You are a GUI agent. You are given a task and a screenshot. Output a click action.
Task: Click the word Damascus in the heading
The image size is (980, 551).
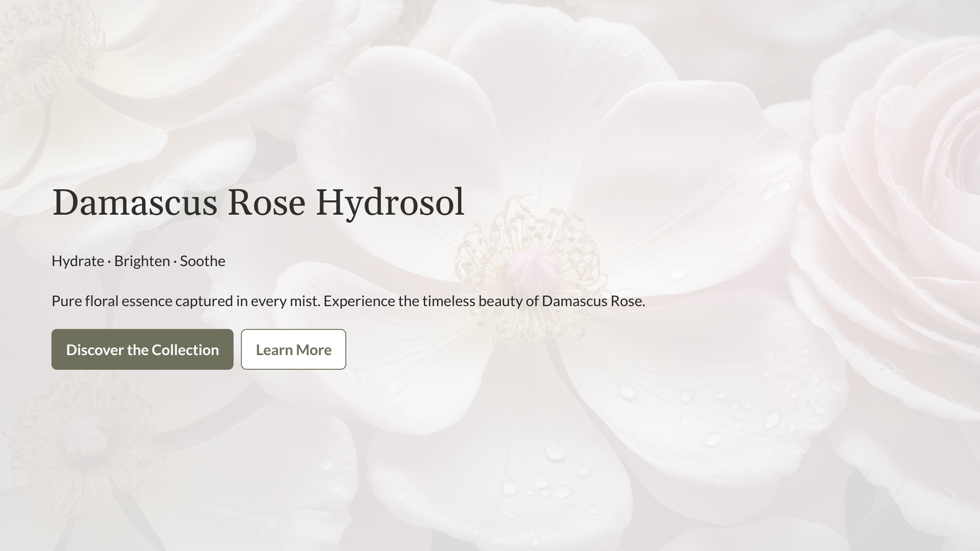pyautogui.click(x=135, y=203)
